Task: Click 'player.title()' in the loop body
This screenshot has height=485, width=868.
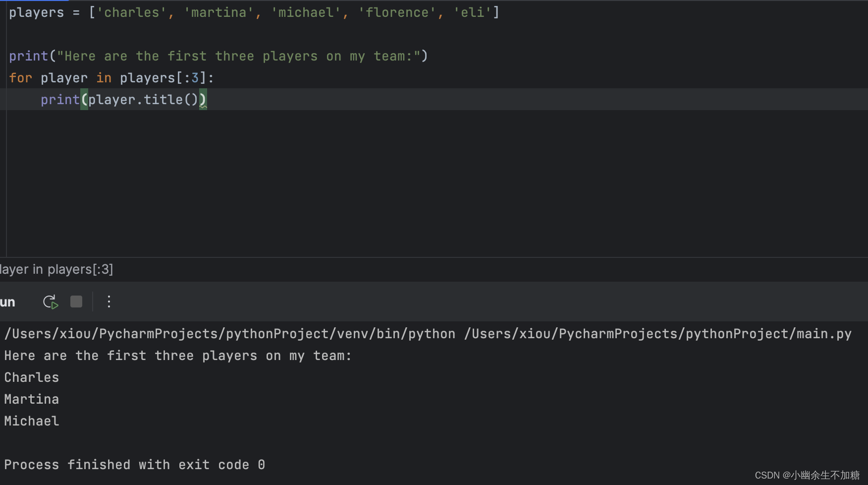Action: 143,100
